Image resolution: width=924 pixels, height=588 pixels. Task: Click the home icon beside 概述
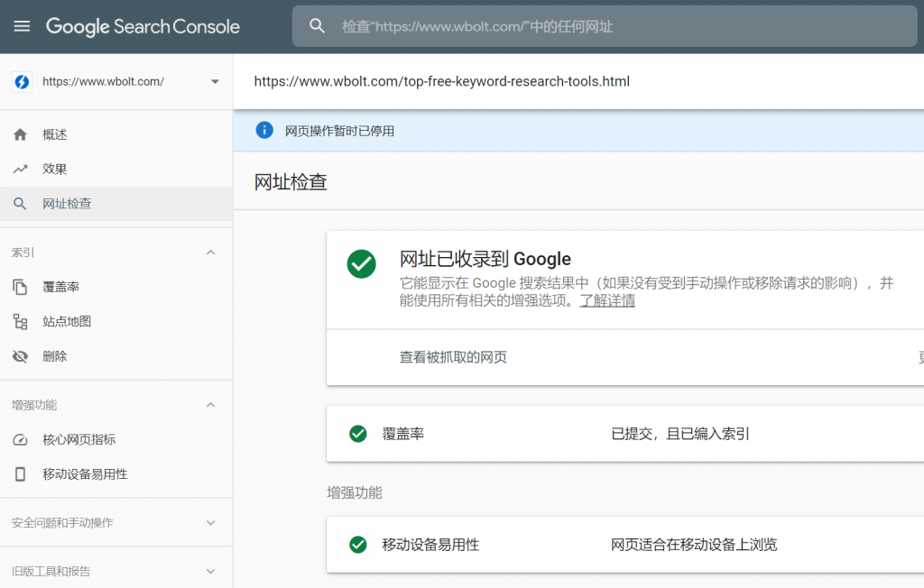(x=21, y=134)
